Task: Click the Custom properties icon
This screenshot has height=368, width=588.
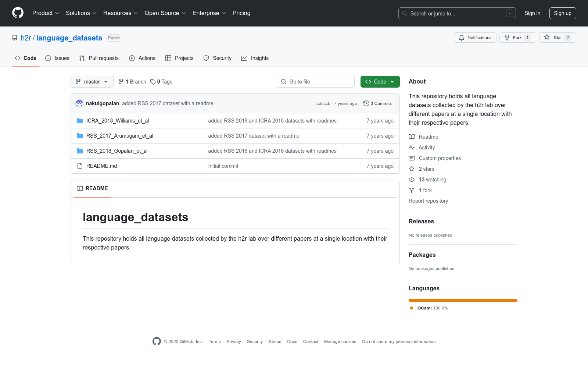Action: (412, 158)
